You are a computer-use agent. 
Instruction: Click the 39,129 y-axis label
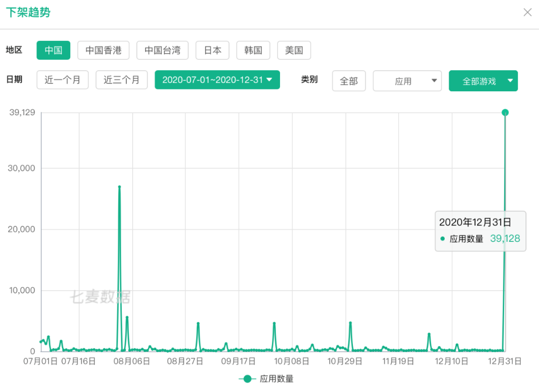click(x=22, y=112)
